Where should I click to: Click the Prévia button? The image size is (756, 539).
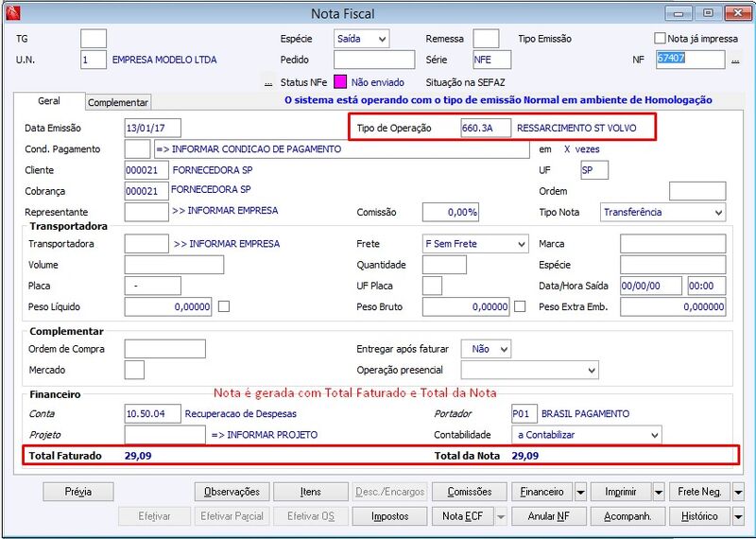78,493
